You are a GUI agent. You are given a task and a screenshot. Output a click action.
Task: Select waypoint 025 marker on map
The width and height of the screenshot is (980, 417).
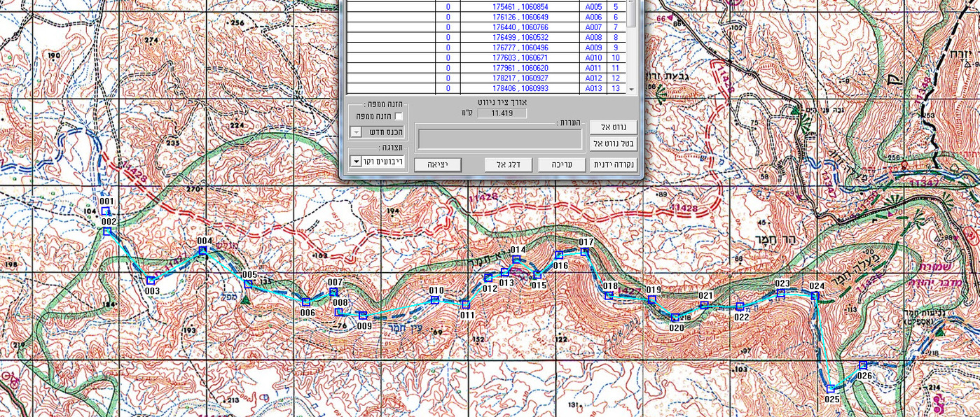coord(830,388)
